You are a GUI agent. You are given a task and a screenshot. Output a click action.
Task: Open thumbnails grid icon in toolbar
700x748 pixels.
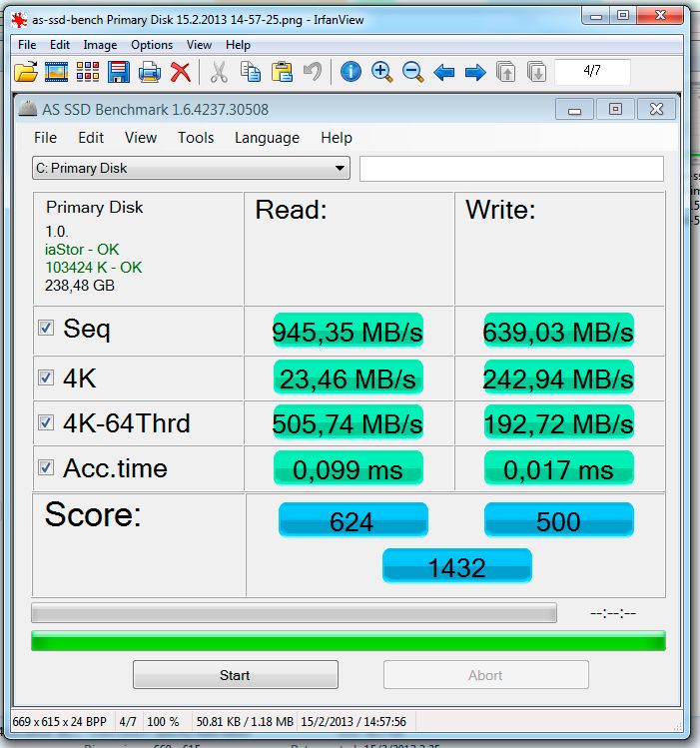tap(88, 72)
